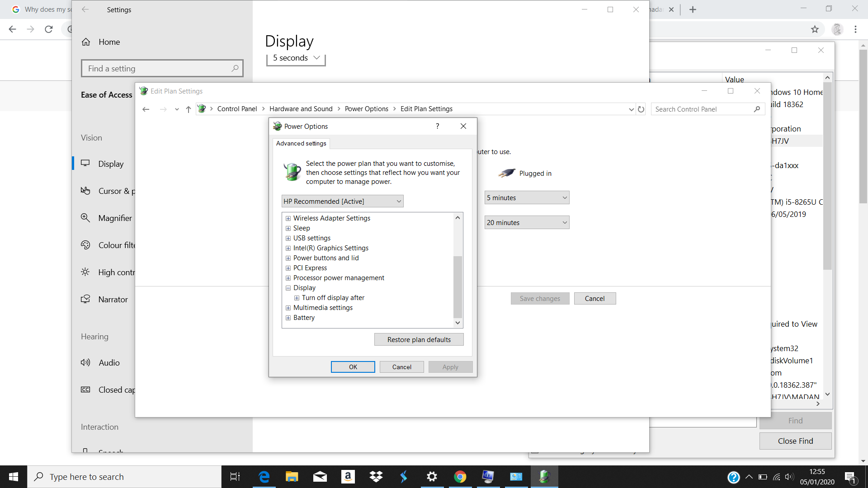Switch to the Advanced settings tab
The height and width of the screenshot is (488, 868).
pyautogui.click(x=301, y=143)
